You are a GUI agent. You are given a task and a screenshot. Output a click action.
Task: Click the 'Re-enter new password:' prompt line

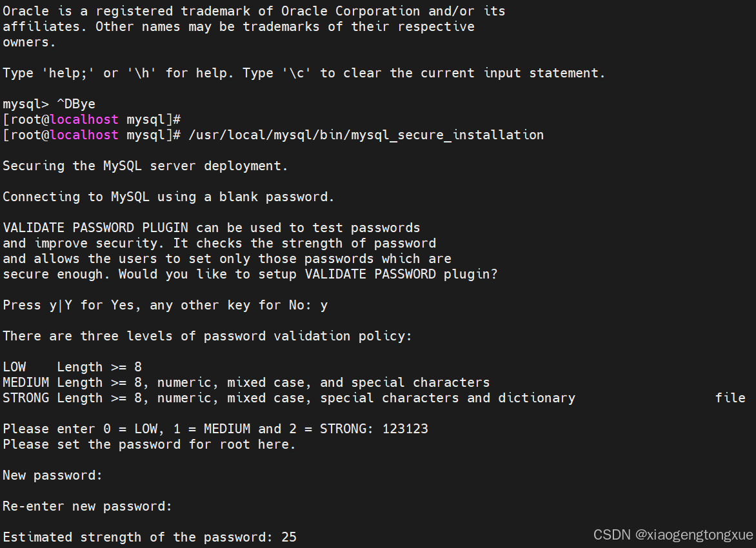pos(87,507)
